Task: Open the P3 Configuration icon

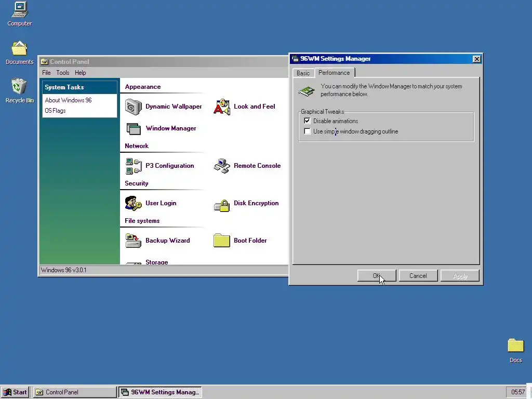Action: (x=134, y=166)
